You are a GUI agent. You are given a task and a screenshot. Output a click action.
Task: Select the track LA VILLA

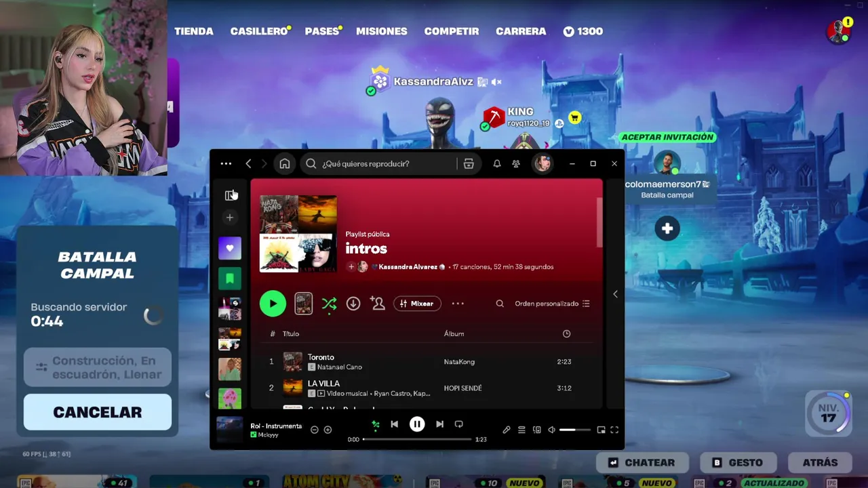pos(323,384)
